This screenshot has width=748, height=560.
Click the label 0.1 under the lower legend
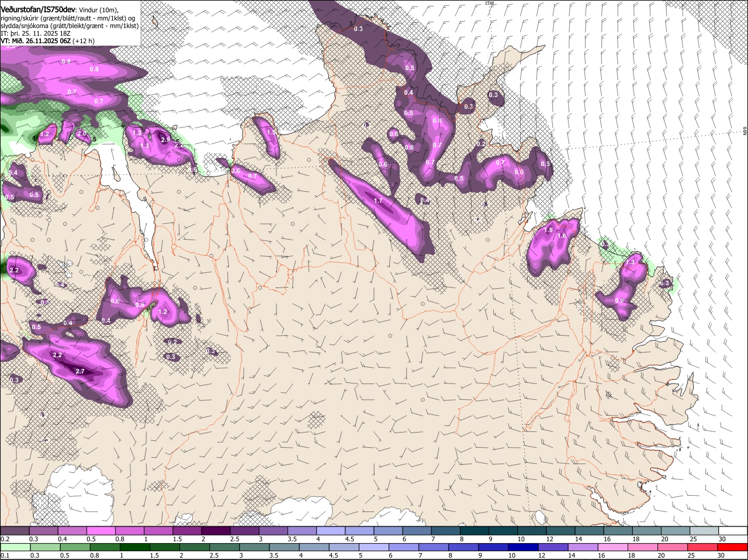[5, 555]
